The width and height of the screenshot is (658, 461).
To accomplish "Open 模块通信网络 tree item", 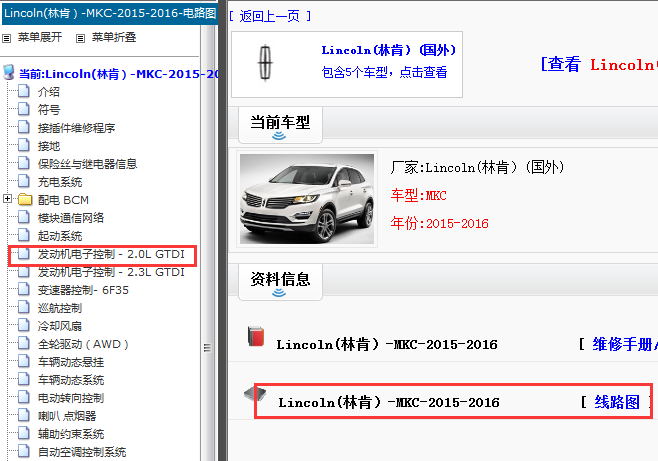I will 70,218.
